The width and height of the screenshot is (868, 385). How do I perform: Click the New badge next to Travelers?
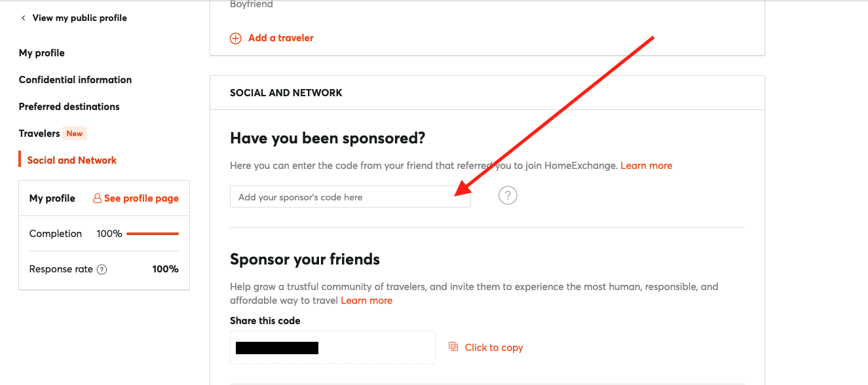point(75,134)
